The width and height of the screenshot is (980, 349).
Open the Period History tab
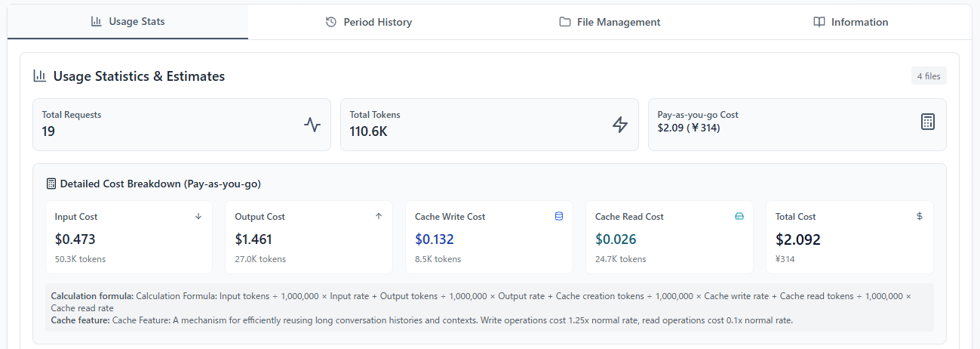[369, 22]
